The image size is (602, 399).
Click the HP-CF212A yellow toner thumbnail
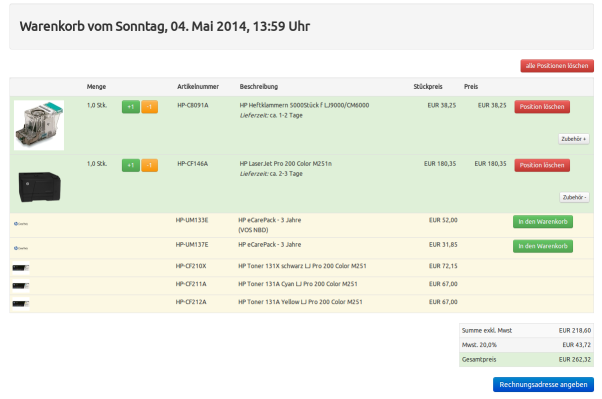coord(21,304)
